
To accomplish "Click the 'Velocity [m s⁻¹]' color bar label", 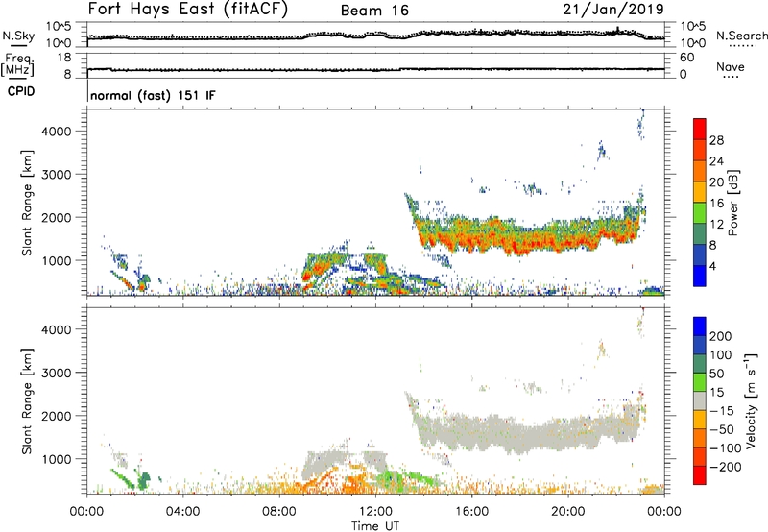I will (x=751, y=400).
